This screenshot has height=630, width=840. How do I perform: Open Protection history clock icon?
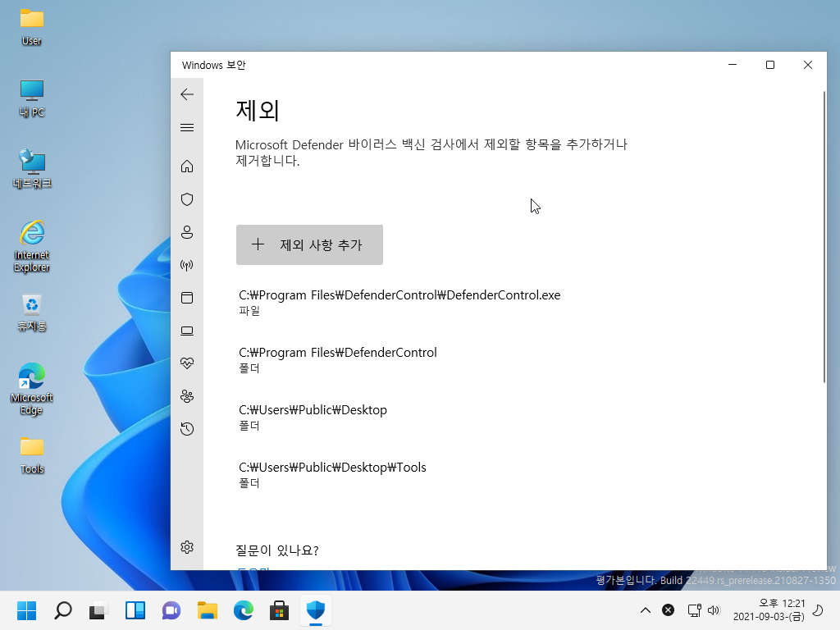tap(187, 428)
